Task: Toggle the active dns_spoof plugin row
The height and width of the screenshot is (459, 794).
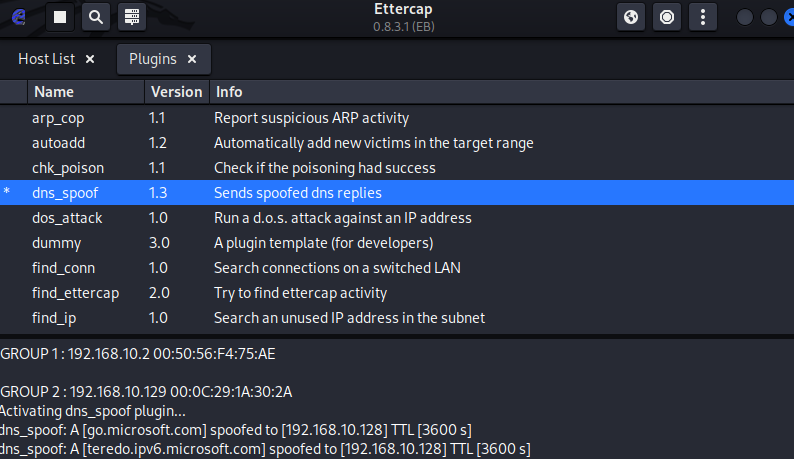Action: pos(65,193)
